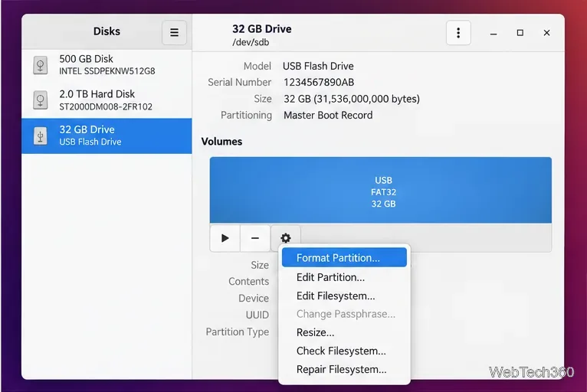The image size is (587, 392).
Task: Click the mount partition play button
Action: click(225, 238)
